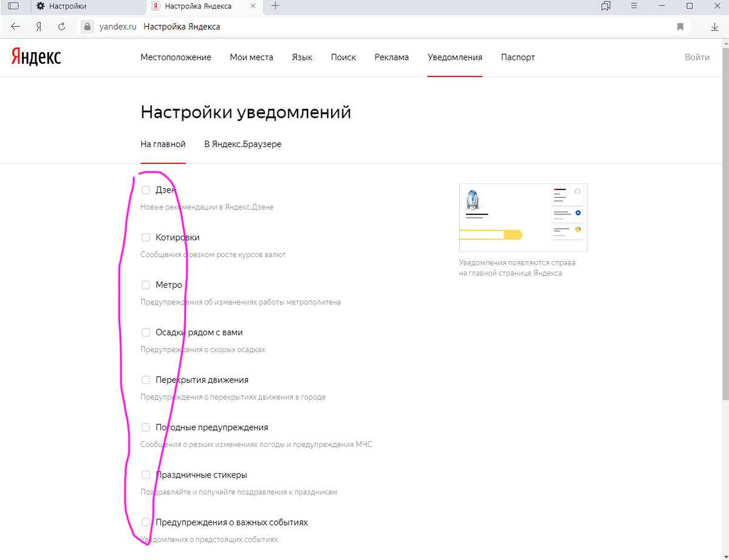Click the Яндекс logo
The image size is (729, 560).
[36, 57]
